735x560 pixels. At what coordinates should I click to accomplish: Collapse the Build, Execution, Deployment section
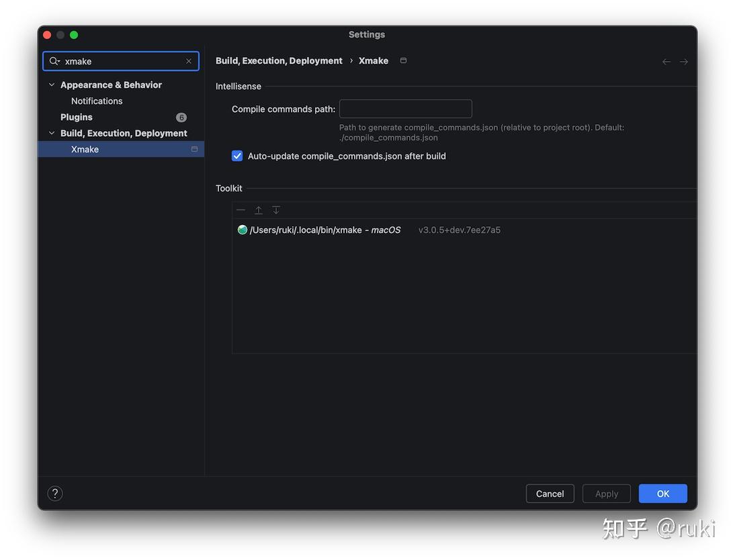[x=52, y=133]
